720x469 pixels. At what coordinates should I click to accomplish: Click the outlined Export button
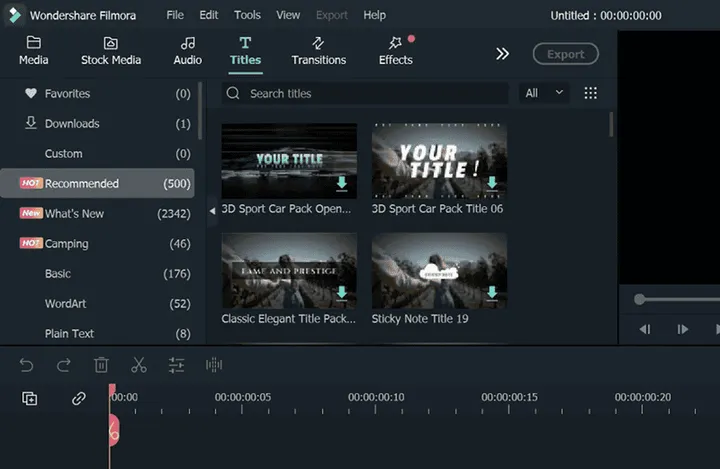(x=566, y=54)
